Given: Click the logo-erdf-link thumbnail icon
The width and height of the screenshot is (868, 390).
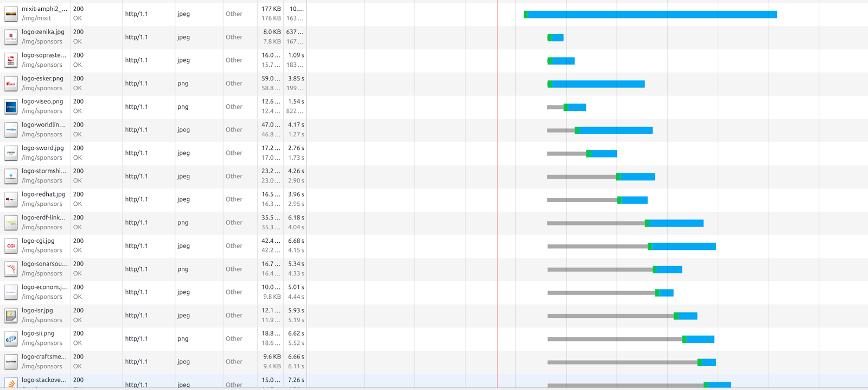Looking at the screenshot, I should tap(11, 223).
